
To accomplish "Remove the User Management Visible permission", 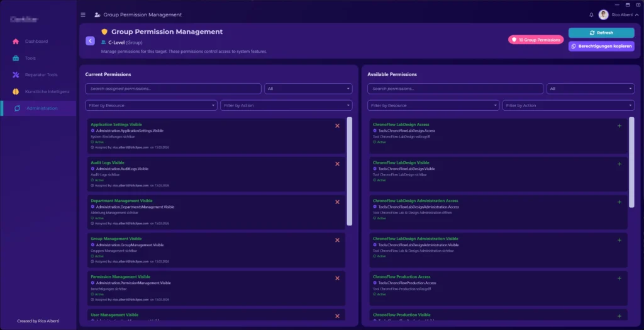I will (x=337, y=316).
